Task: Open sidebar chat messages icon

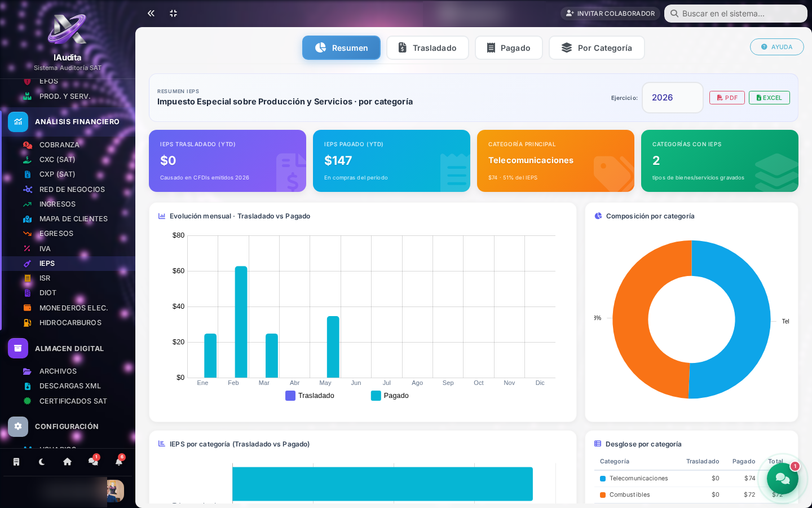Action: tap(93, 462)
